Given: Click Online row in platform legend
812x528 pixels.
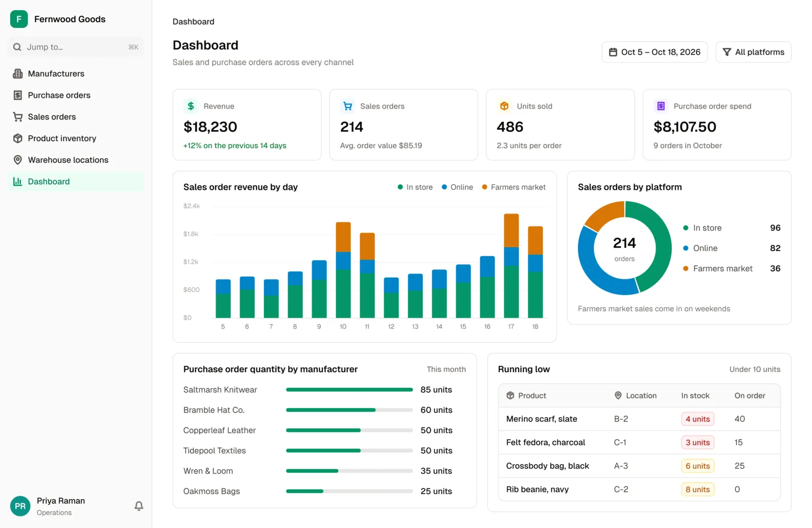Looking at the screenshot, I should point(732,248).
